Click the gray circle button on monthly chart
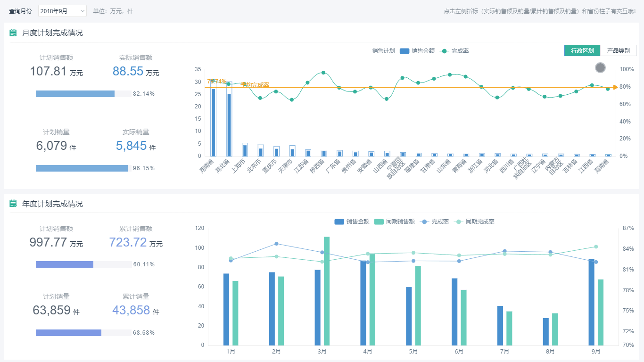 click(600, 68)
